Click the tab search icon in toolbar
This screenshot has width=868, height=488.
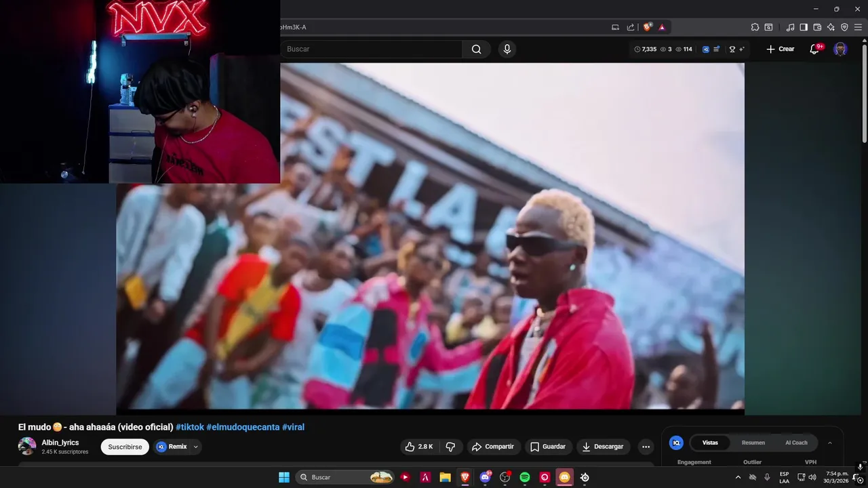coord(768,27)
